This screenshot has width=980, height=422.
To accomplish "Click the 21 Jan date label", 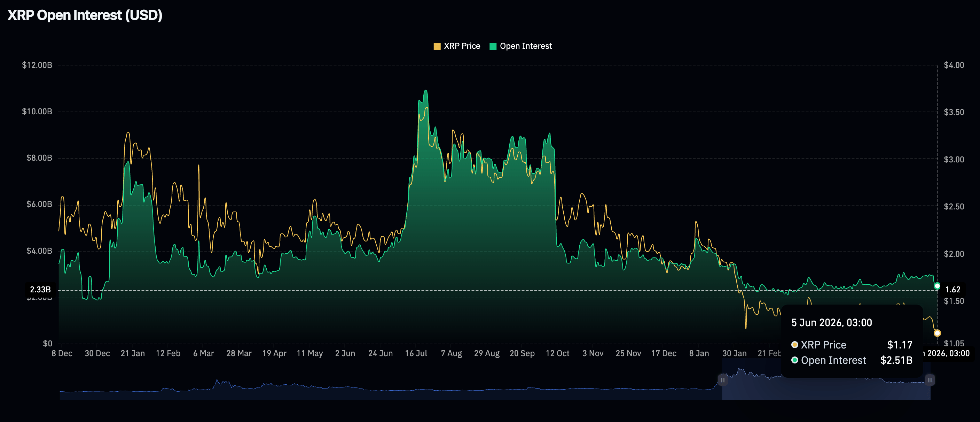I will (133, 353).
